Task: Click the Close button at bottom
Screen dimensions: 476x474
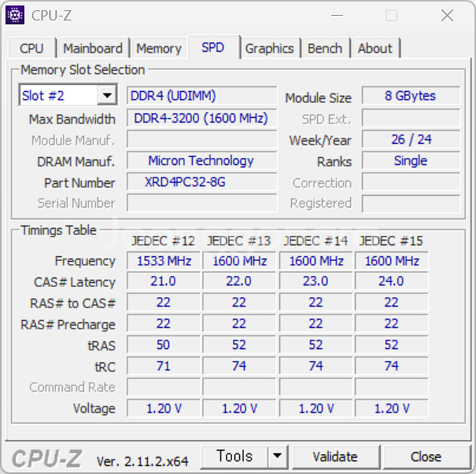Action: point(426,457)
